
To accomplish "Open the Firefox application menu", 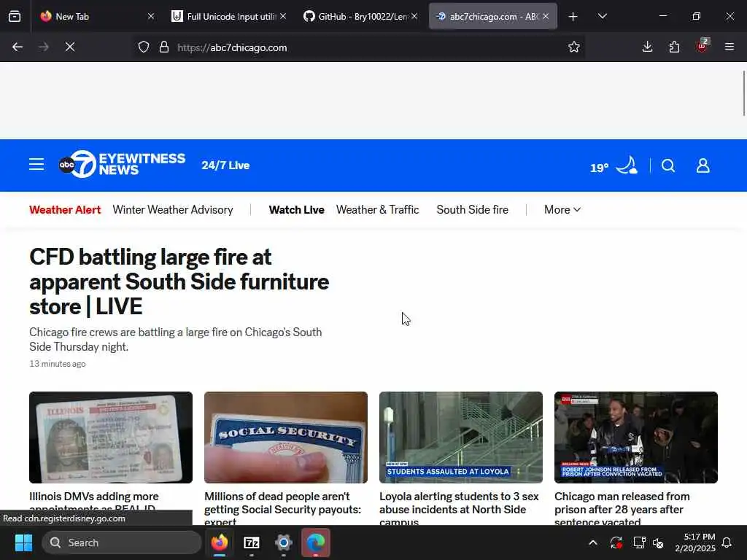I will [x=729, y=47].
